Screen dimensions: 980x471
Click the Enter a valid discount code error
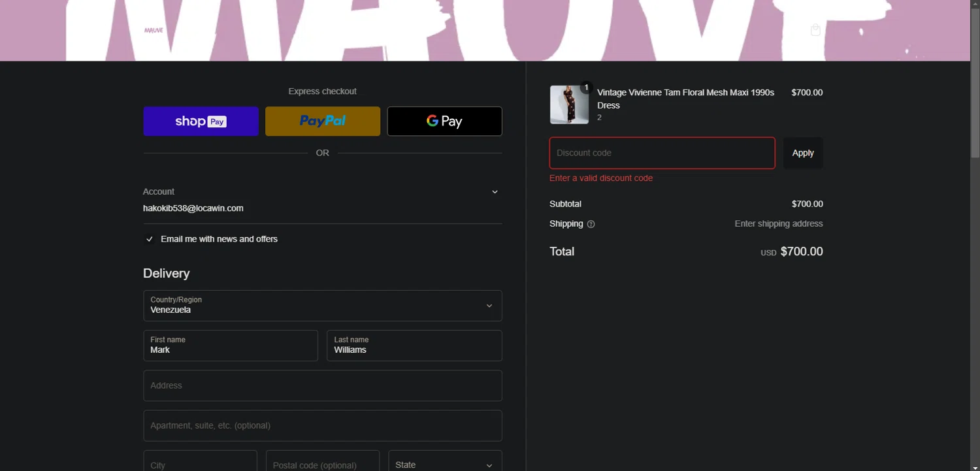coord(601,178)
